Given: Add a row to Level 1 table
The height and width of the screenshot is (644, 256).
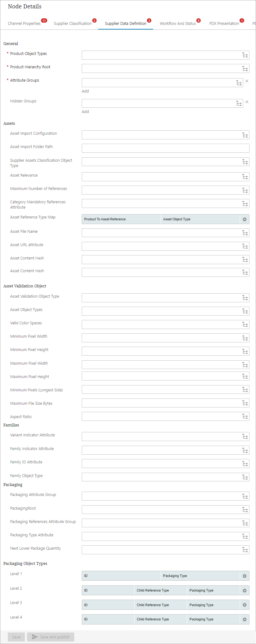Looking at the screenshot, I should [245, 576].
